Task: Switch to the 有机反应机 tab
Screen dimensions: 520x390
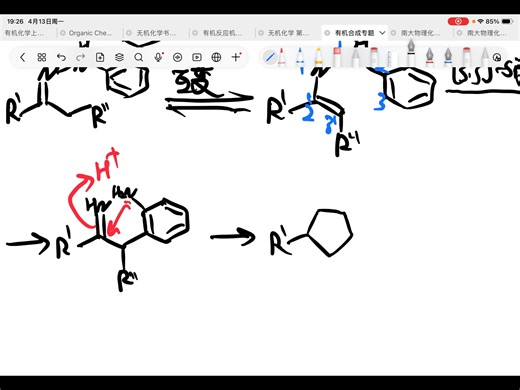Action: (222, 33)
